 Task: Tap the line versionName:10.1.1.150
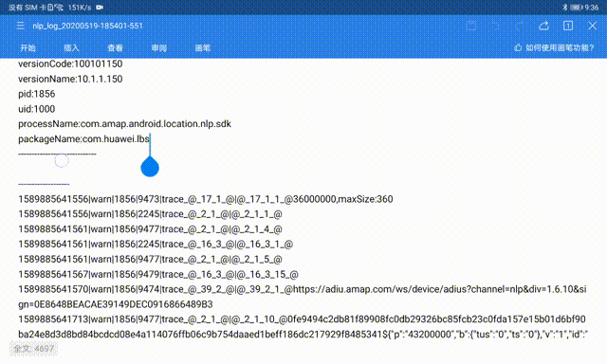pyautogui.click(x=70, y=79)
